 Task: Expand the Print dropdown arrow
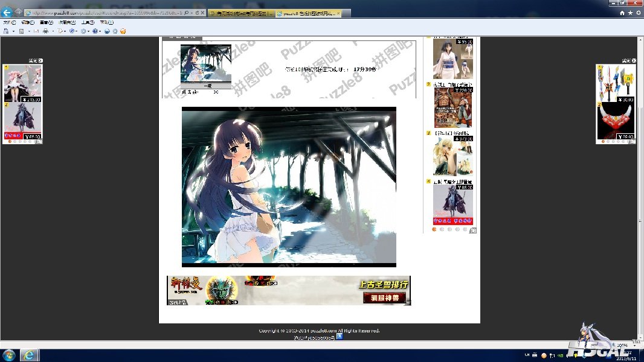coord(53,31)
